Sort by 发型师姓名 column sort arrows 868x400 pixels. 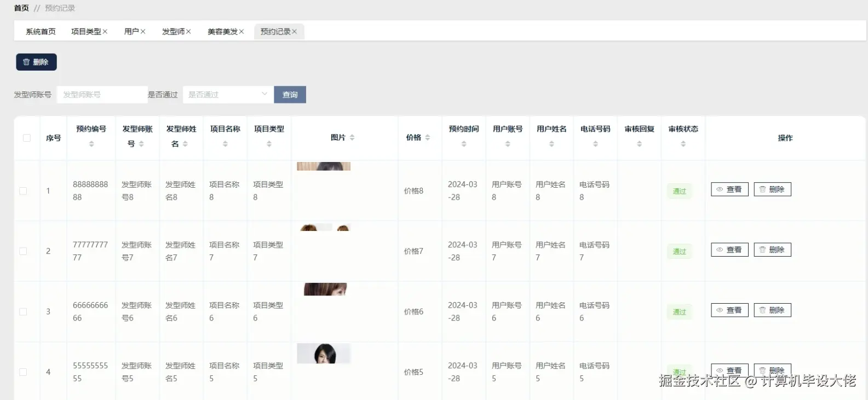click(x=185, y=144)
